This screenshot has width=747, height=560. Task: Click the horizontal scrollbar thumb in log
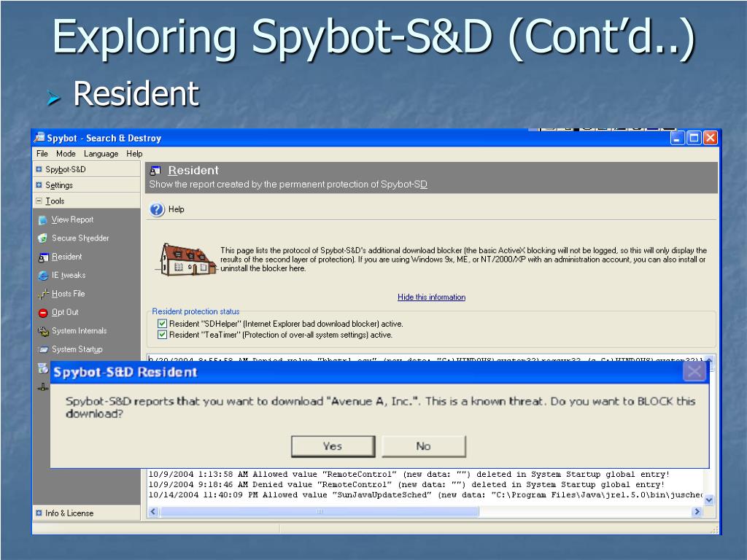[320, 511]
